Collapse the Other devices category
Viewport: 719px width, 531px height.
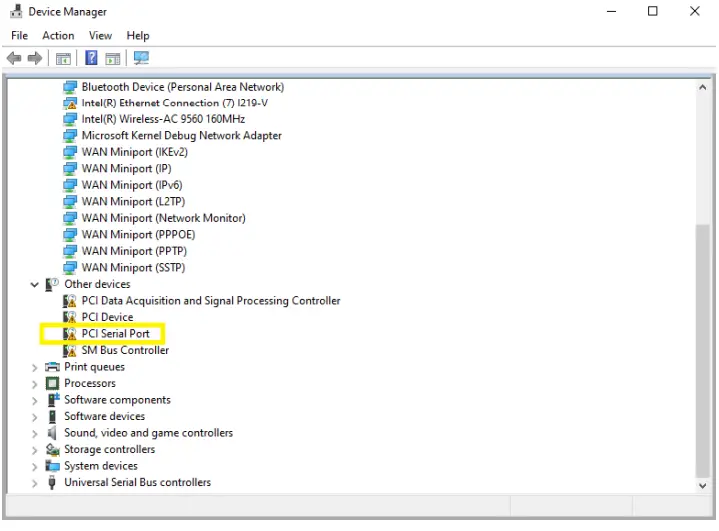34,285
